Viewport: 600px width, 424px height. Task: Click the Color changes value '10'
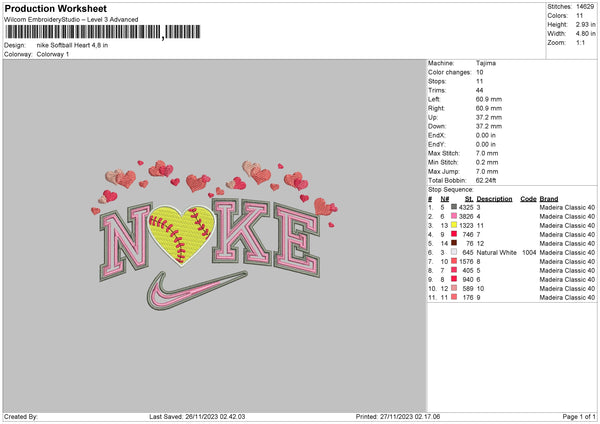479,72
